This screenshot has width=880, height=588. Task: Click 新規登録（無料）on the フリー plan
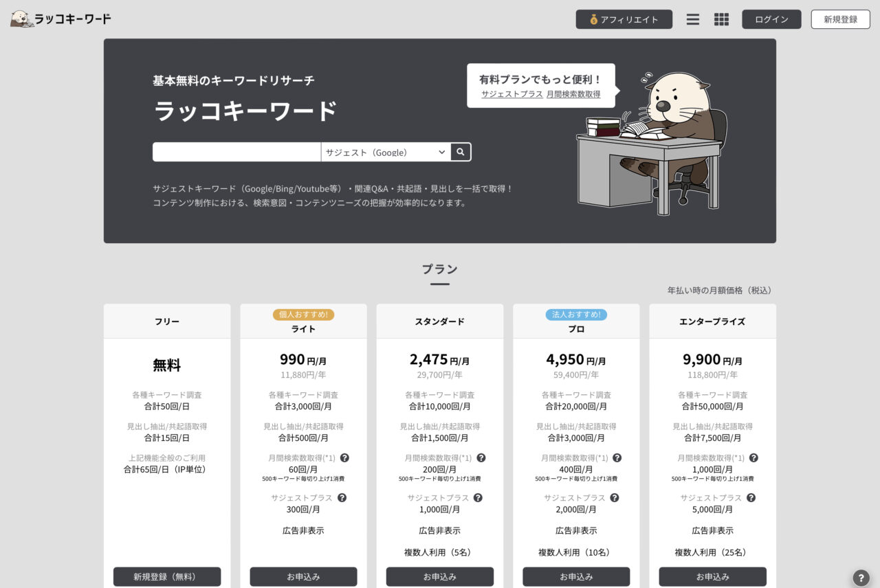tap(166, 576)
